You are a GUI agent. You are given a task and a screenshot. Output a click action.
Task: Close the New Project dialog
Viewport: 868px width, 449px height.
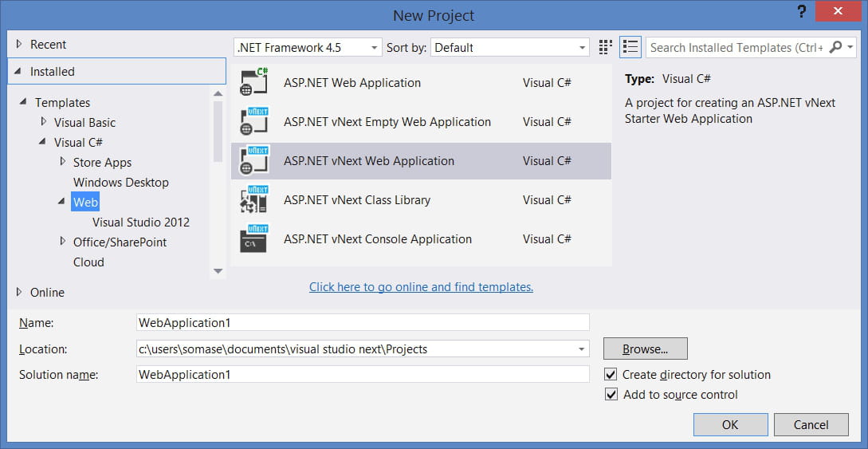click(838, 12)
